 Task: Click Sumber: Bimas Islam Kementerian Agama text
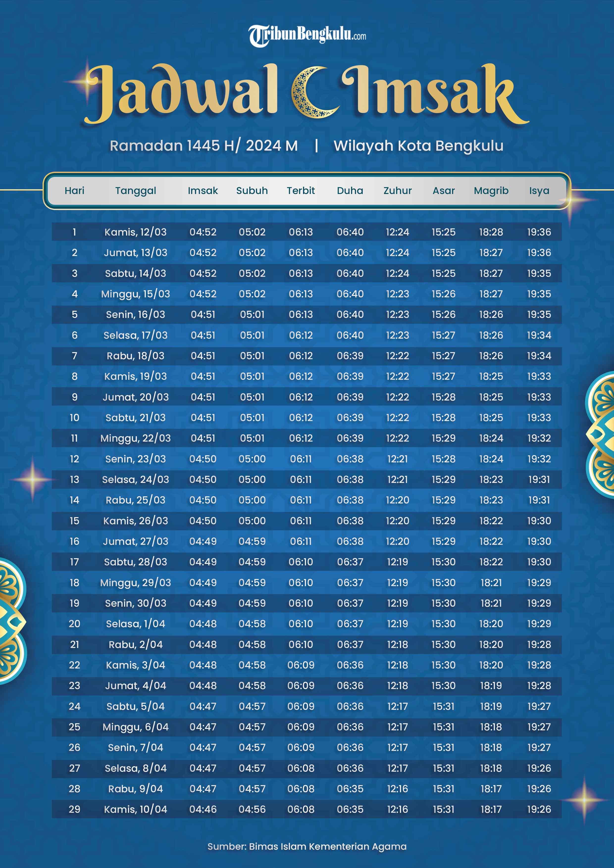(x=307, y=846)
